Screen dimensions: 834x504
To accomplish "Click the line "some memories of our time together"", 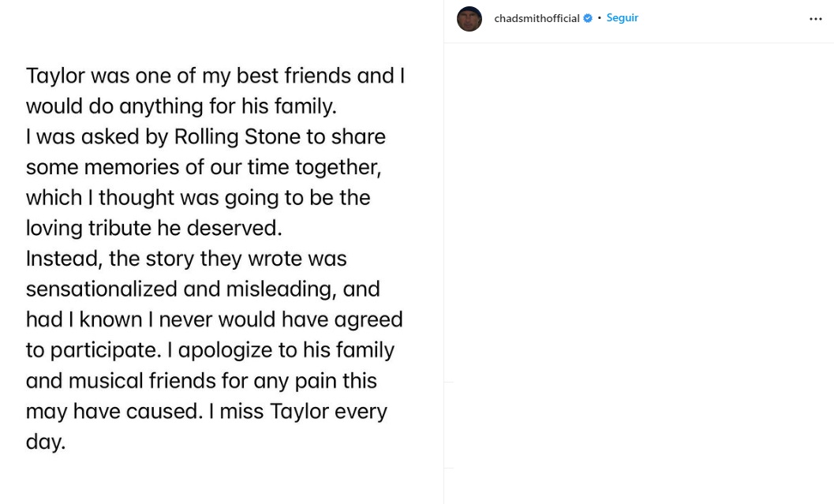I will pos(203,167).
